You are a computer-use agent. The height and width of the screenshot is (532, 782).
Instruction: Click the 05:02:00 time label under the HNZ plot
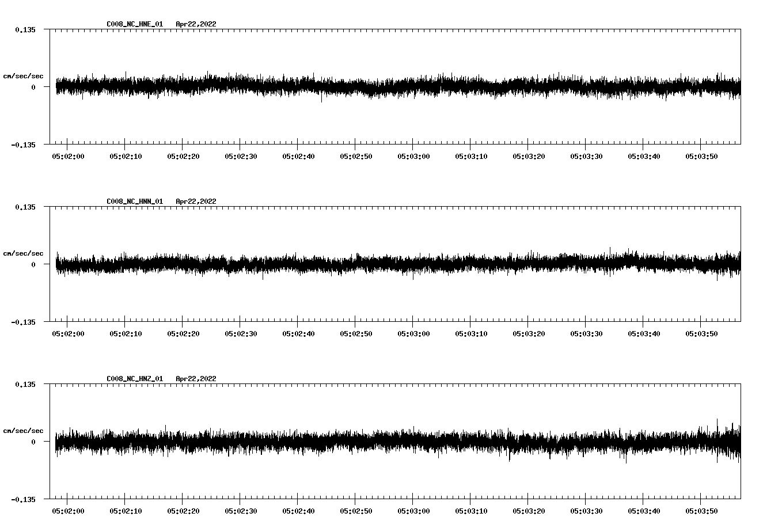click(x=68, y=511)
